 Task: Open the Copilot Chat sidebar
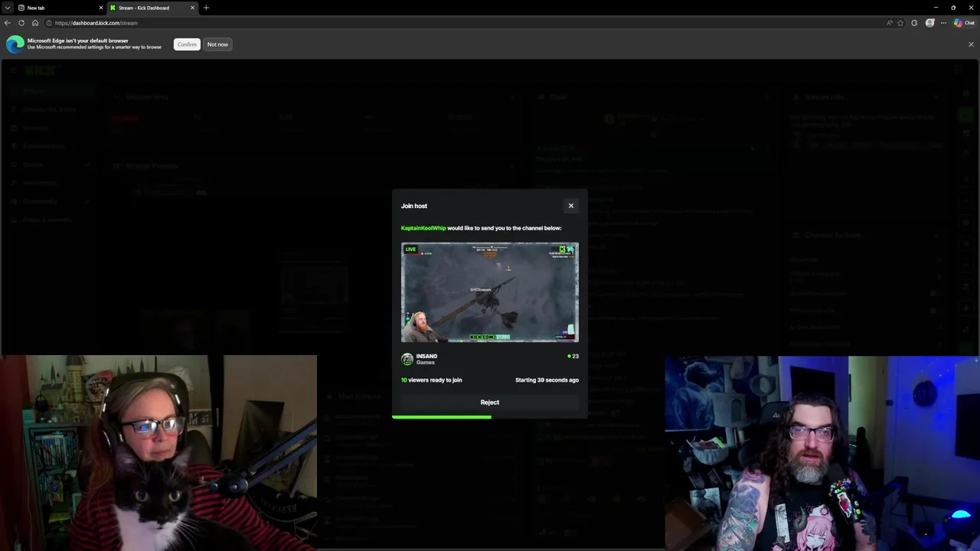[x=964, y=23]
